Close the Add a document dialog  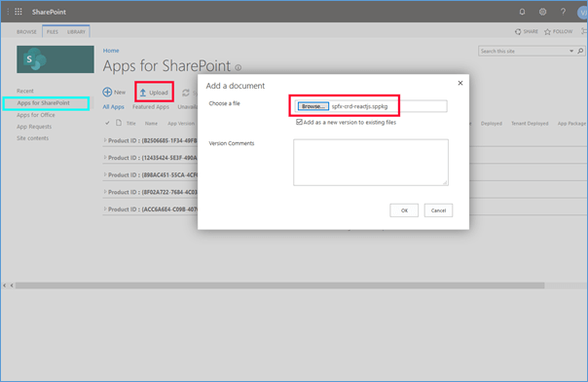coord(460,83)
